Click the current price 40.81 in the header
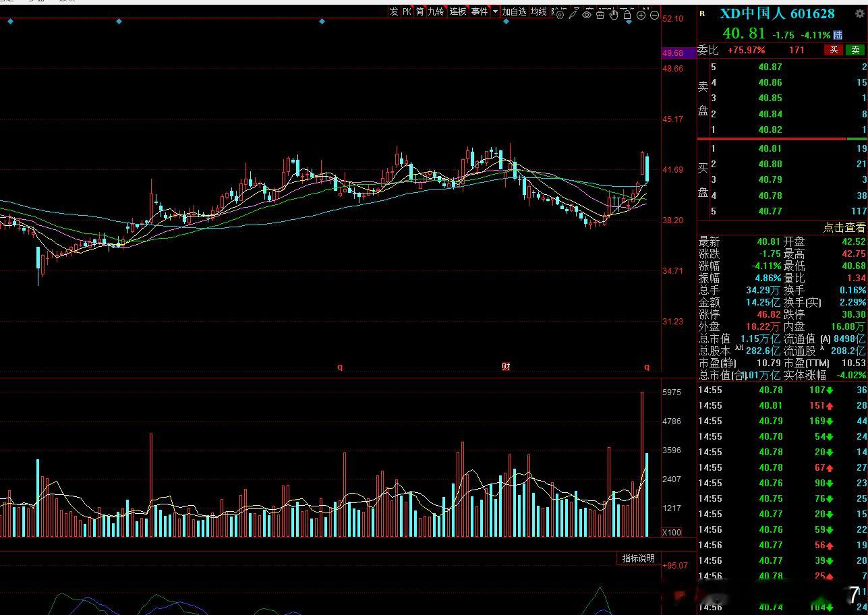 click(744, 34)
